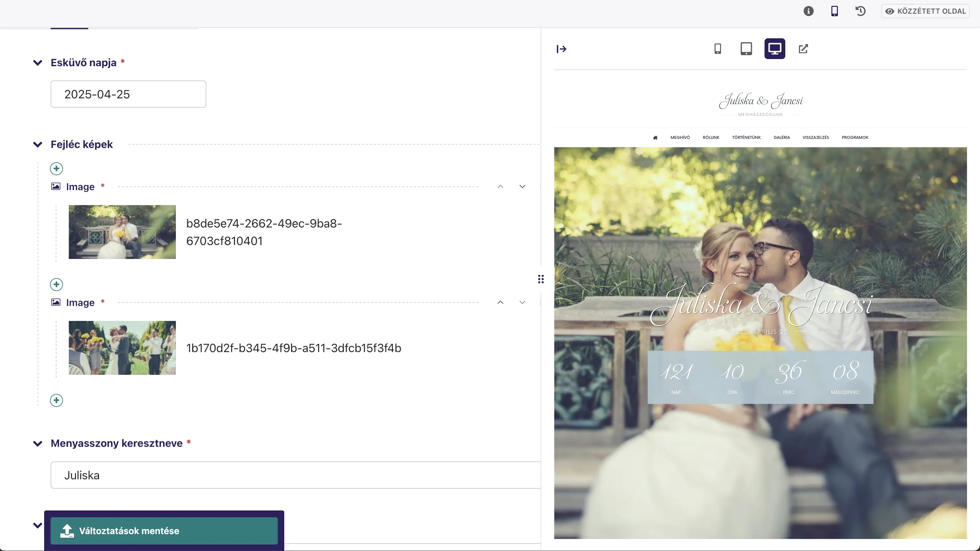Open RÓLUNK in the preview menu
The height and width of the screenshot is (551, 980).
tap(711, 137)
